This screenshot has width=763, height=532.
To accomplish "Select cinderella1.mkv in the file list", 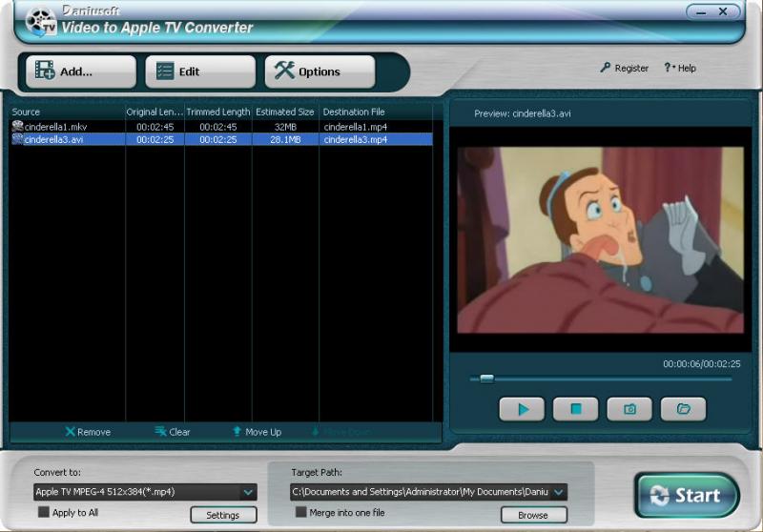I will click(x=57, y=126).
